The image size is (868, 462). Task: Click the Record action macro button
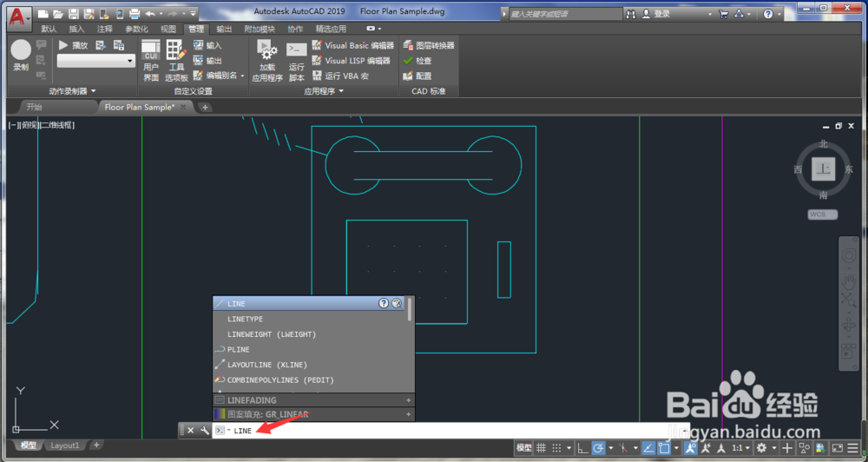21,56
